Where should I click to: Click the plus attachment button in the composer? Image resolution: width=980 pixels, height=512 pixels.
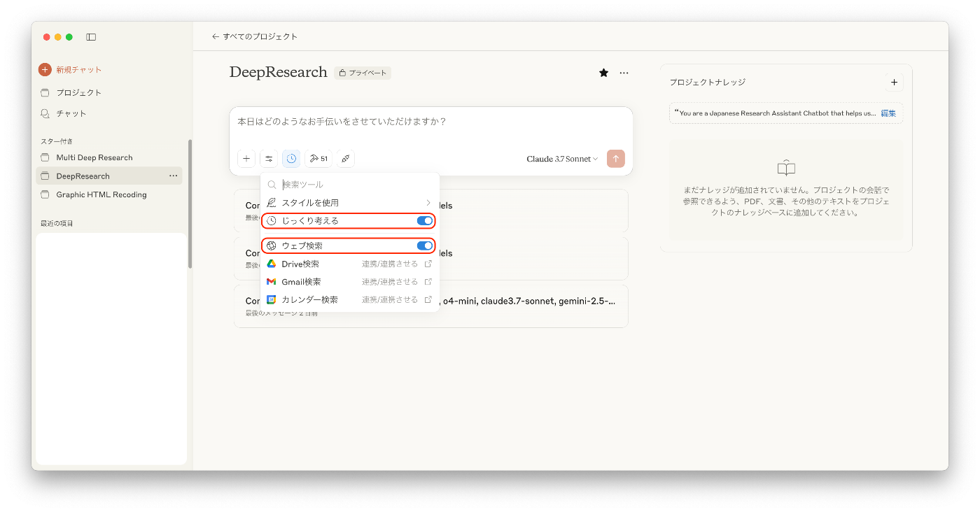246,159
